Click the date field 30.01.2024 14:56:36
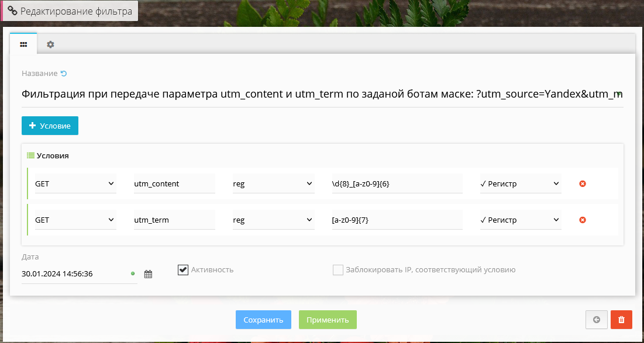The height and width of the screenshot is (343, 644). click(x=73, y=274)
